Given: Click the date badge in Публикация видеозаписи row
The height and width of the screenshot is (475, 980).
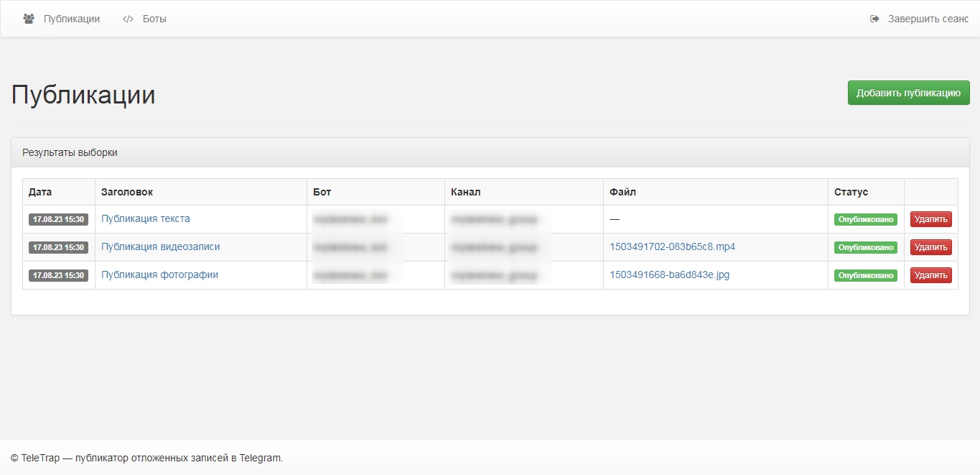Looking at the screenshot, I should (x=58, y=247).
